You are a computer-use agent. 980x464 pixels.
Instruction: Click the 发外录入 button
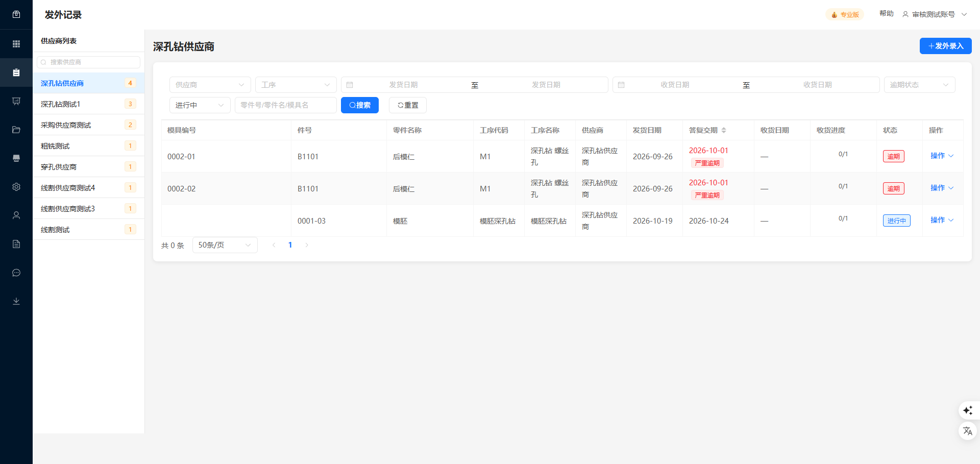tap(946, 46)
